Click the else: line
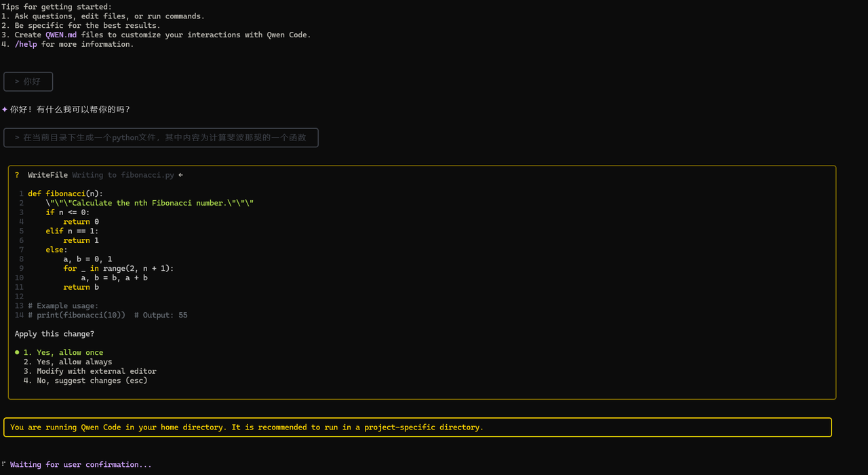Viewport: 868px width, 475px height. (x=56, y=250)
